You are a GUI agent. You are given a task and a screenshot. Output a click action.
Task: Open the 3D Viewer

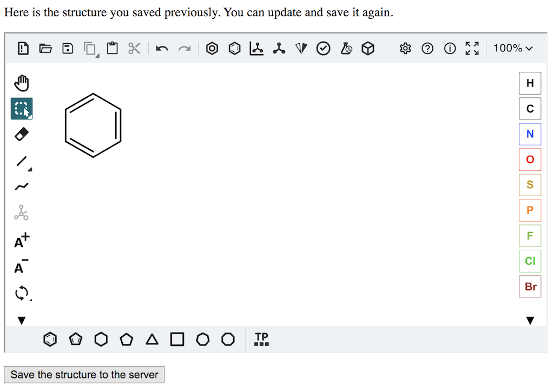tap(368, 49)
